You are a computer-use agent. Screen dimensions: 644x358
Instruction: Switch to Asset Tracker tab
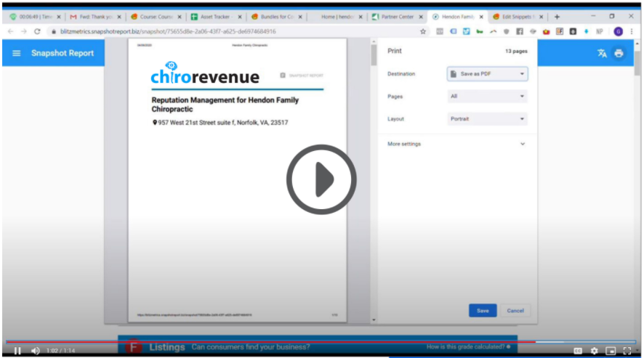coord(216,17)
